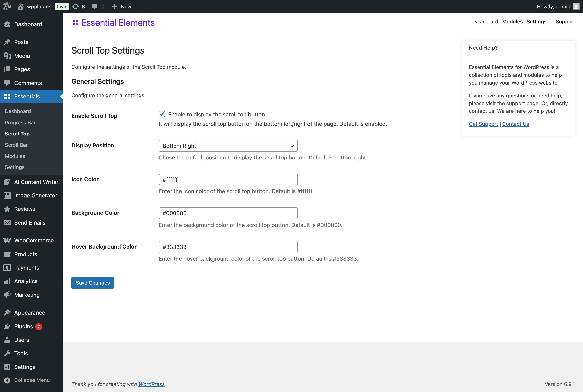583x392 pixels.
Task: Switch to the Modules tab
Action: pos(512,22)
